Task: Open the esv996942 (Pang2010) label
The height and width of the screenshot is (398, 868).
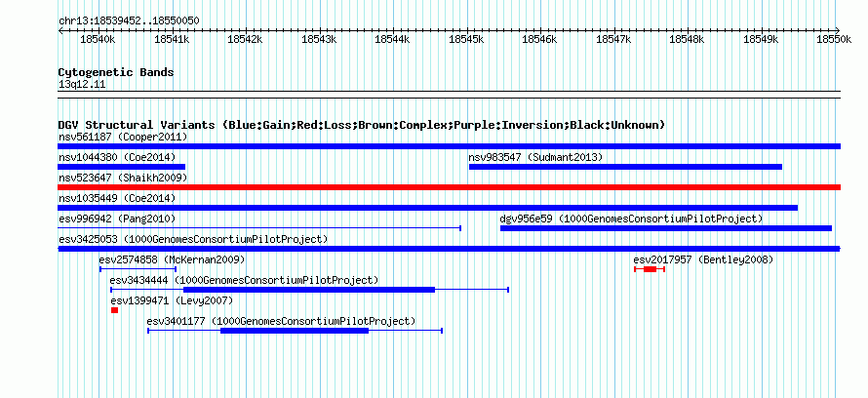Action: (117, 219)
